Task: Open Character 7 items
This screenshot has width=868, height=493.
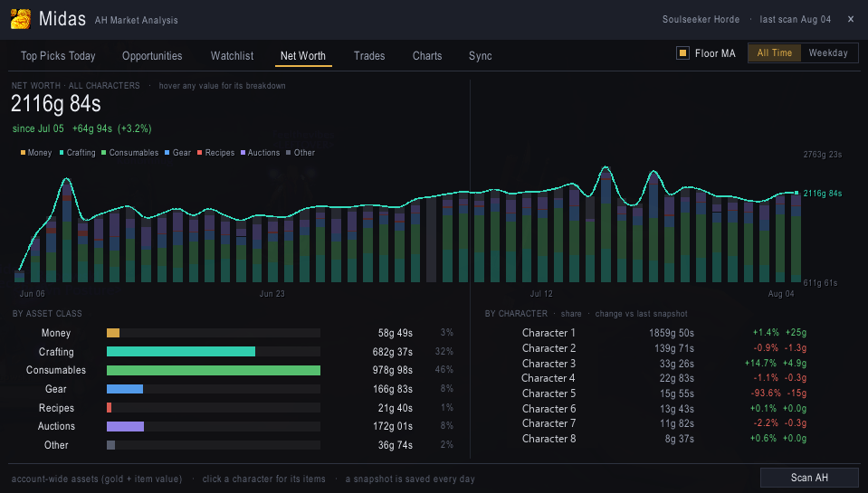Action: pos(548,423)
